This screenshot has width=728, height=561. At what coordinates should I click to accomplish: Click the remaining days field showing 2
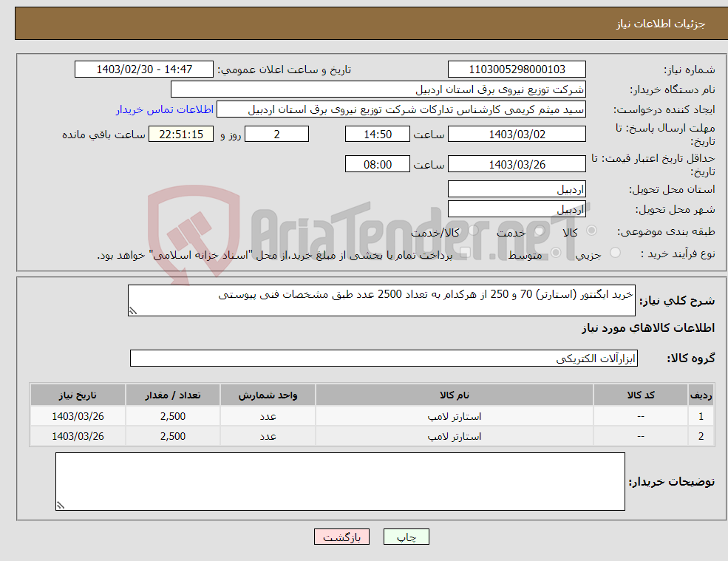(x=276, y=135)
